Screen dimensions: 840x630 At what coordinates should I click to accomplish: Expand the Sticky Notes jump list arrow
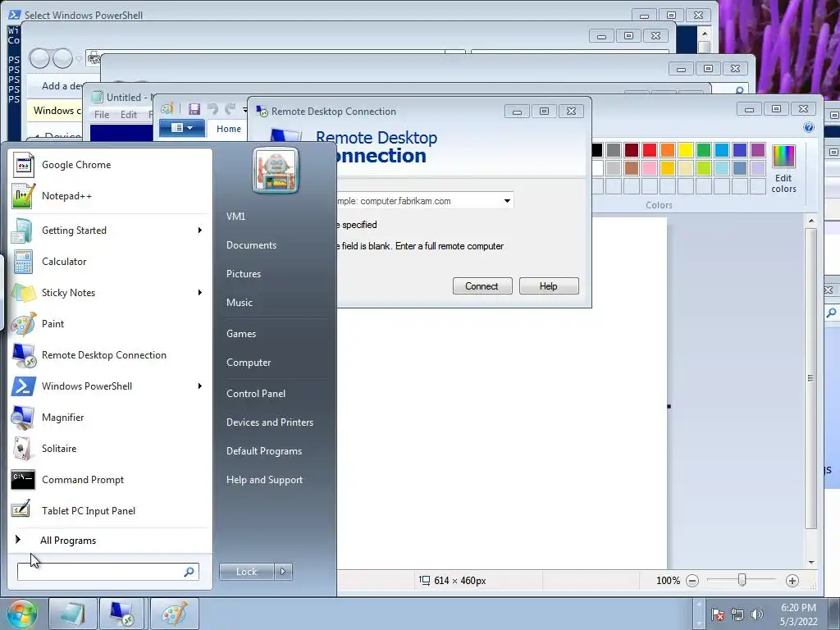200,293
